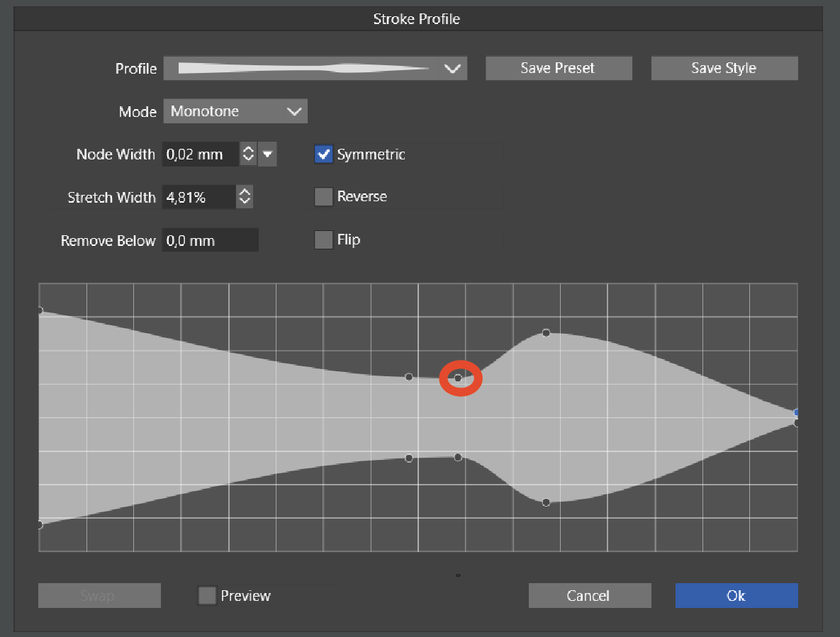Select the upper peak node on the profile curve

click(x=547, y=332)
